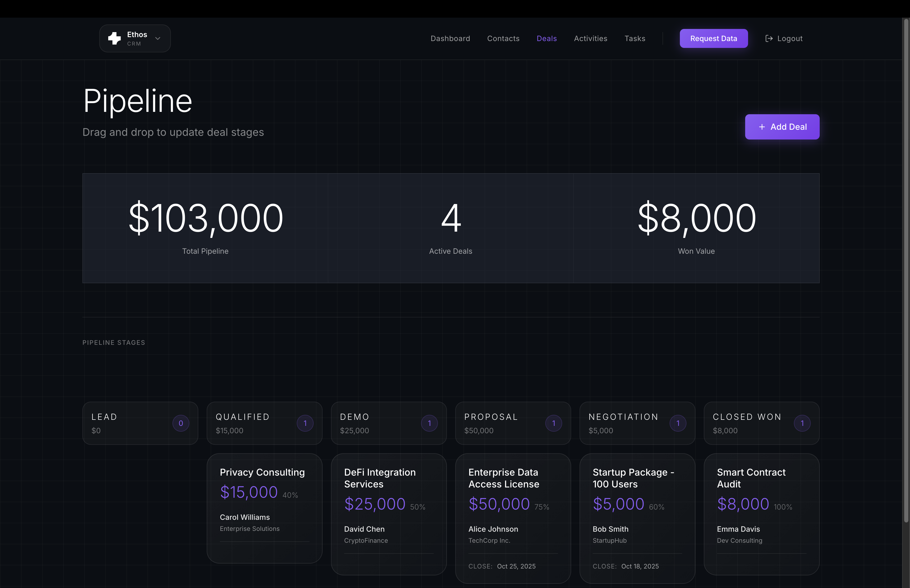Expand the Ethos workspace dropdown chevron

[x=158, y=39]
